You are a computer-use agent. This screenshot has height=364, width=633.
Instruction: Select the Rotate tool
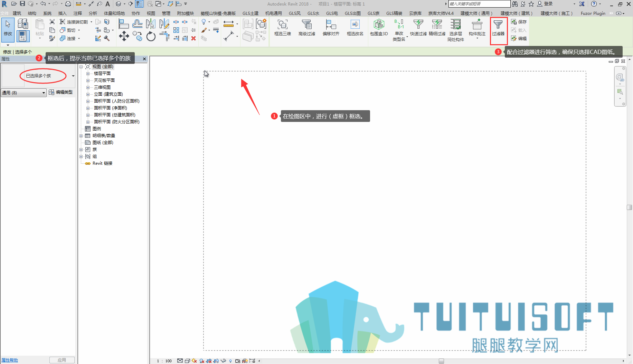[x=151, y=36]
